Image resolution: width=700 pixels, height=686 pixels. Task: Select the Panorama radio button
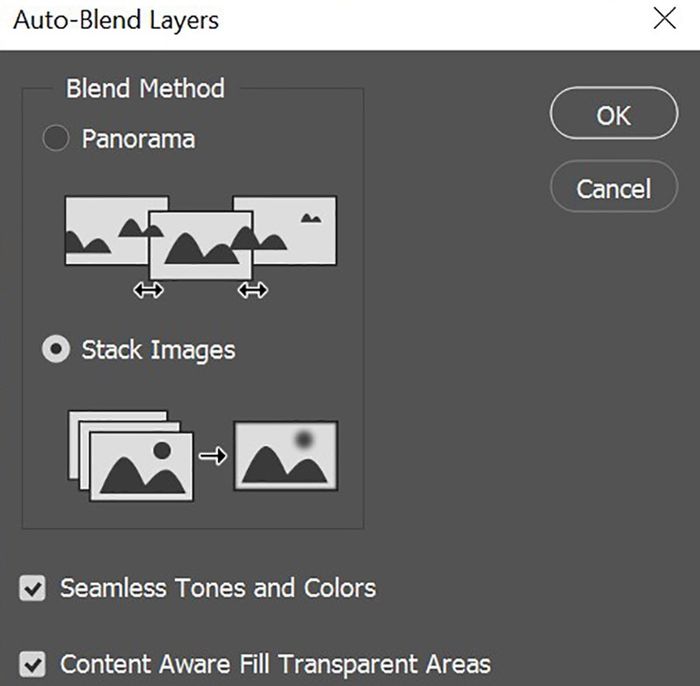point(56,138)
